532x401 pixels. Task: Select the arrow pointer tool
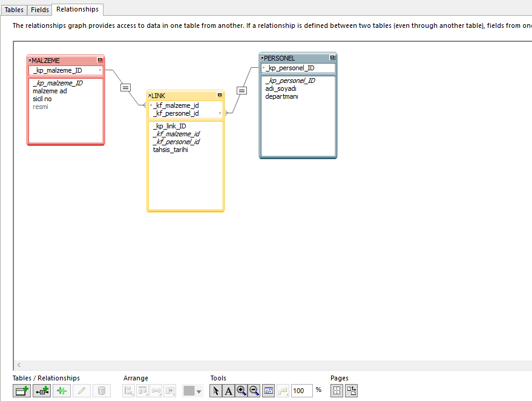point(216,391)
